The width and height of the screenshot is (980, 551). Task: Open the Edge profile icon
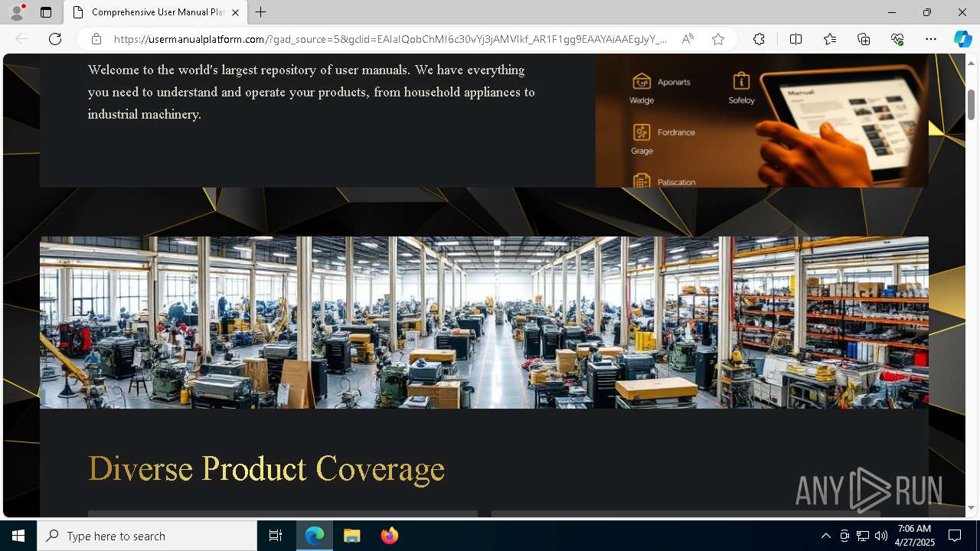(17, 12)
